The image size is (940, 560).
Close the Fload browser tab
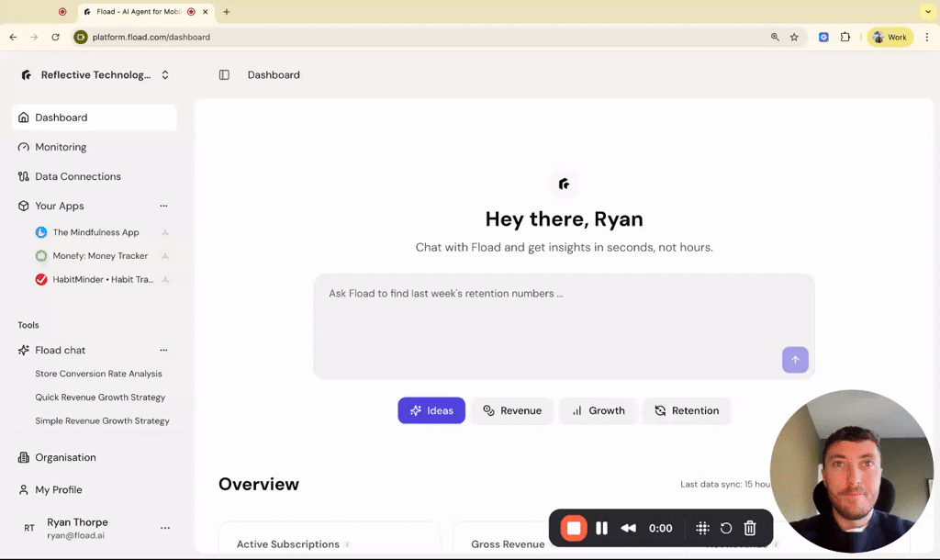click(205, 12)
